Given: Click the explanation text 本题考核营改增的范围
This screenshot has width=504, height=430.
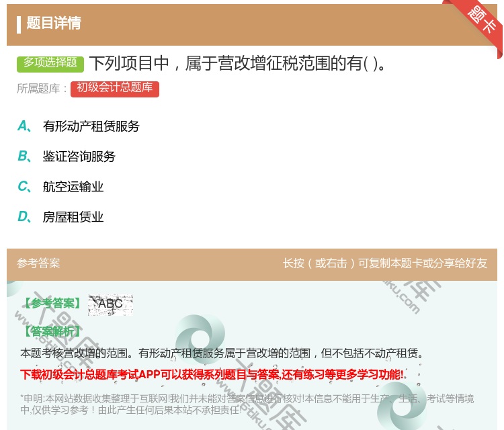Looking at the screenshot, I should tap(222, 353).
